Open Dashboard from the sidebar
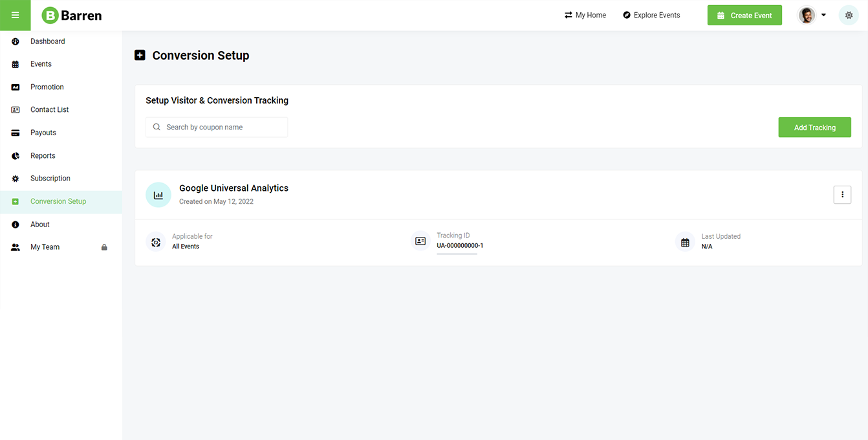The height and width of the screenshot is (440, 868). click(x=48, y=41)
